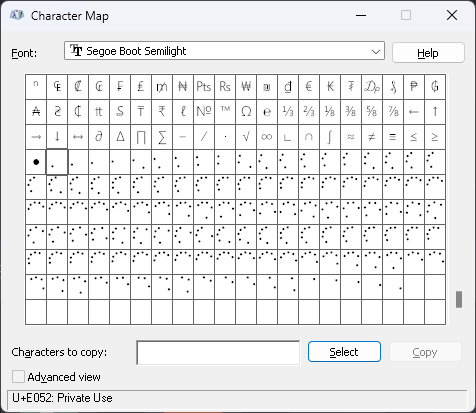Select the integral ∫ character cell

pyautogui.click(x=330, y=137)
